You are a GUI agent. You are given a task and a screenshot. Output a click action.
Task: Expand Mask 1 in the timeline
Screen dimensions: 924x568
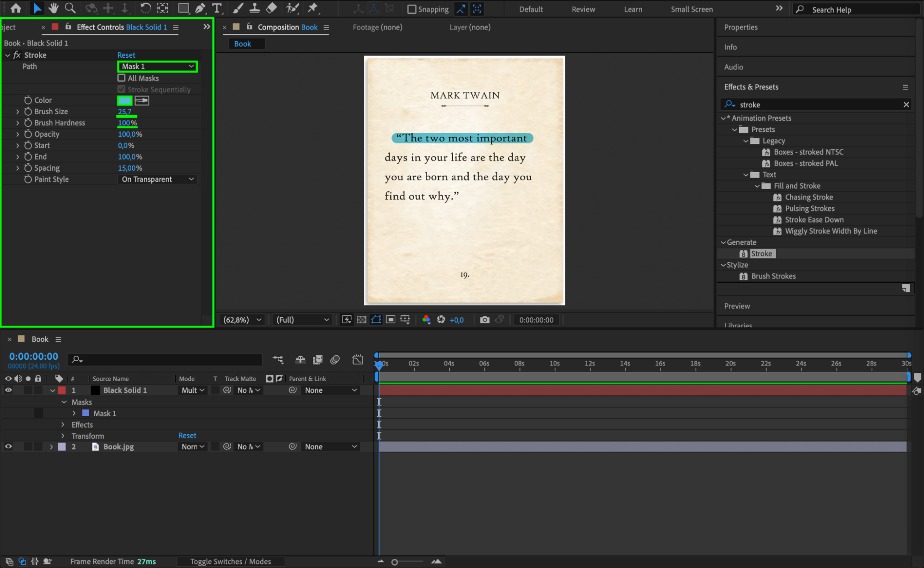pyautogui.click(x=74, y=414)
